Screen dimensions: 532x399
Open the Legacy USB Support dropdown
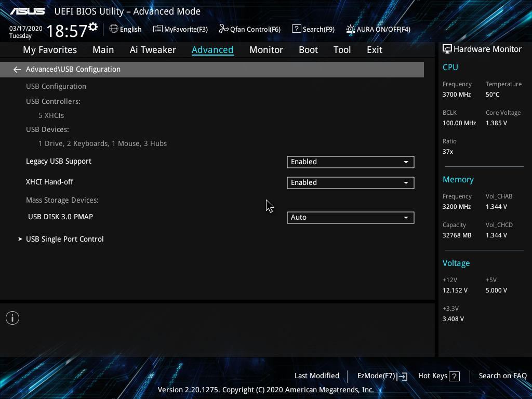tap(351, 162)
